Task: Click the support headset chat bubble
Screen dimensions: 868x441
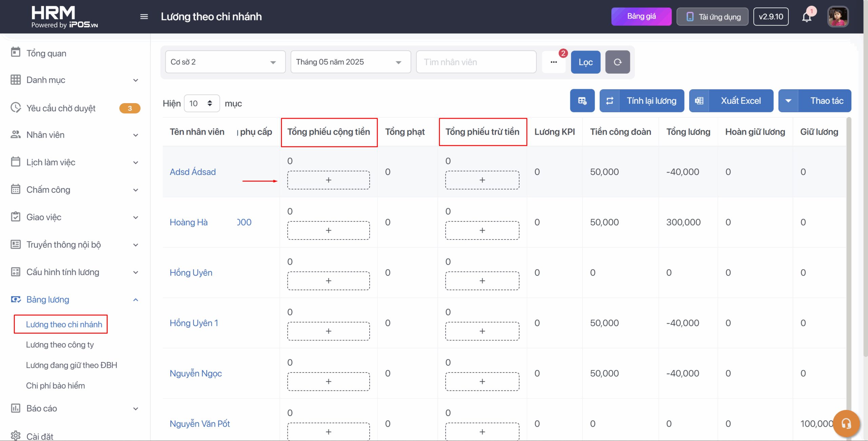Action: coord(846,423)
